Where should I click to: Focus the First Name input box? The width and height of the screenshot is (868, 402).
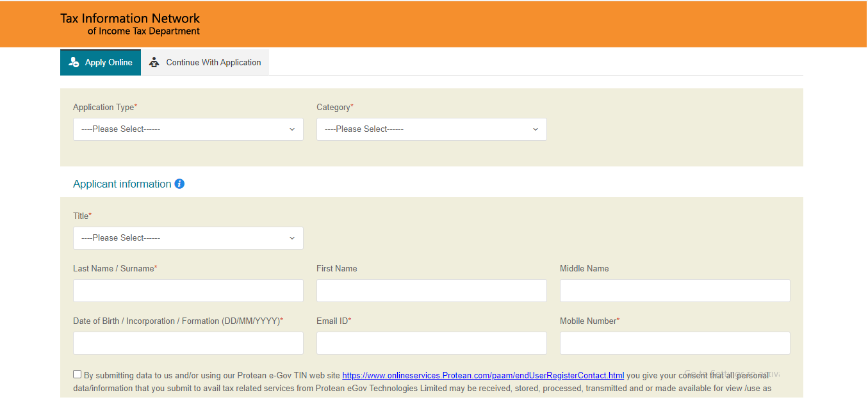[431, 291]
